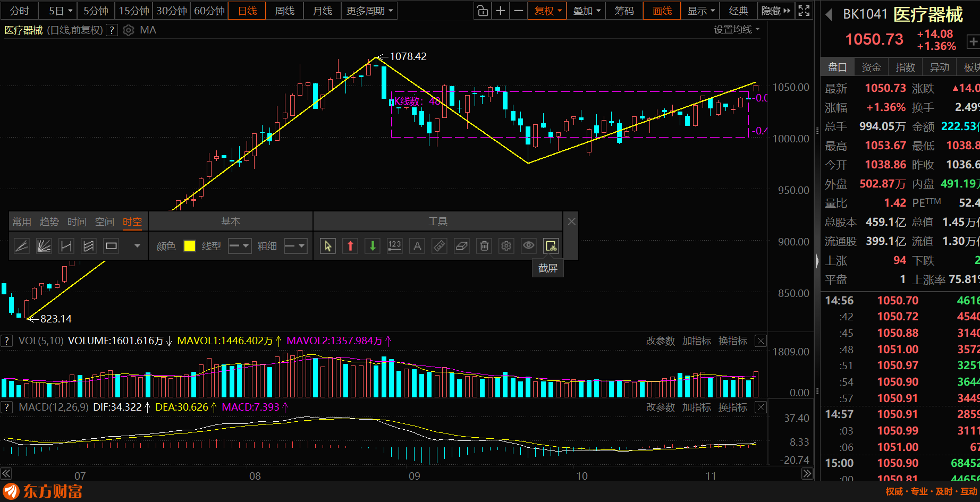Toggle the chart lock icon

tap(483, 11)
